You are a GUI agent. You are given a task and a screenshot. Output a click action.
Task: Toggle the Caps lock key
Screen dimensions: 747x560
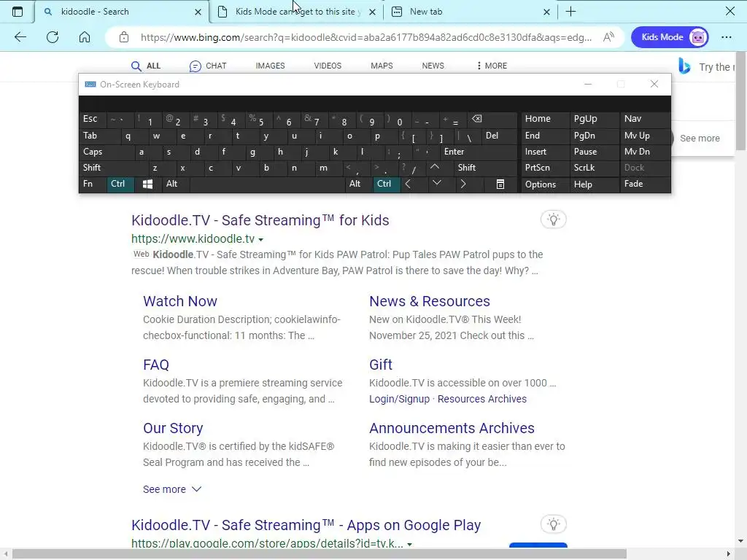point(106,152)
